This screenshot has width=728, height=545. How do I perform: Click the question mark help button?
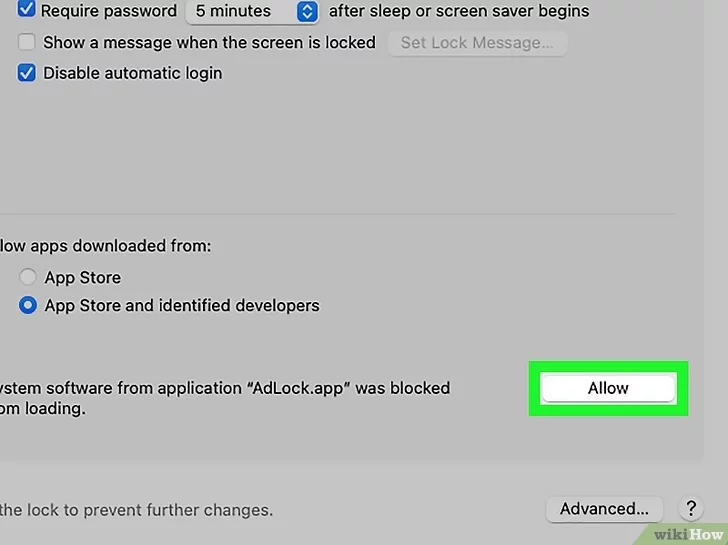pyautogui.click(x=690, y=509)
